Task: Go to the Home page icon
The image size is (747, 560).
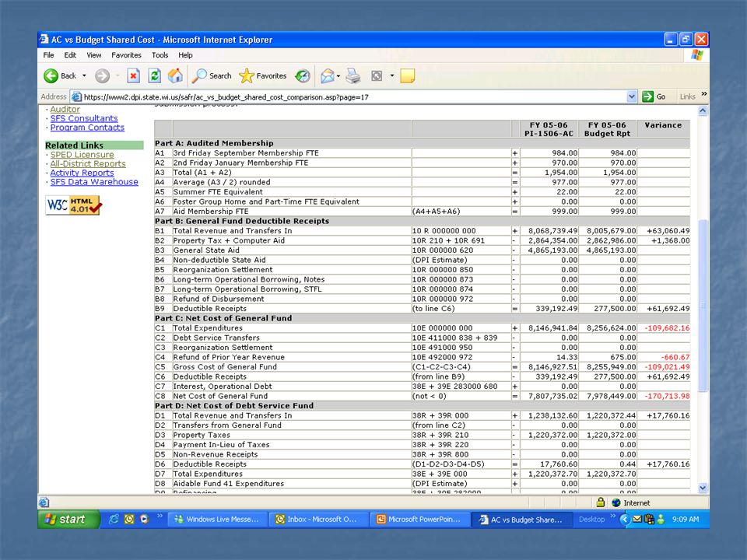Action: 175,75
